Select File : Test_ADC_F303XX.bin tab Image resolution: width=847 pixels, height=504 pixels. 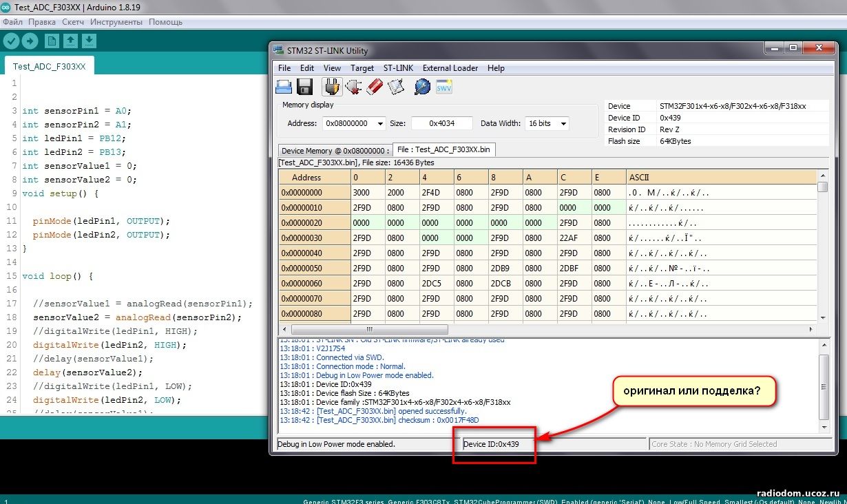pyautogui.click(x=444, y=149)
